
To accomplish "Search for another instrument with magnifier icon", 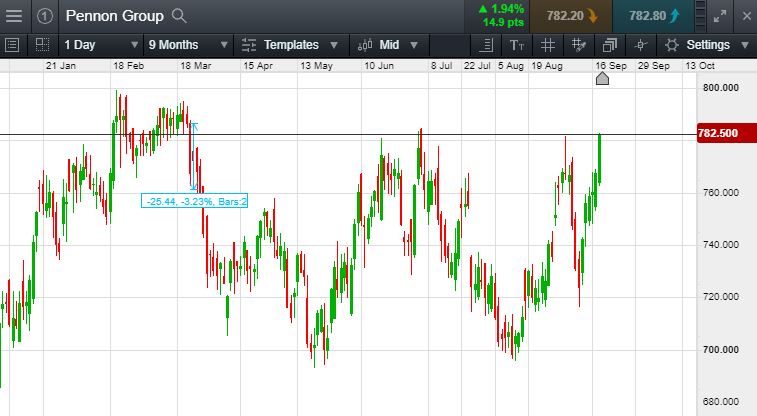I will pos(179,16).
